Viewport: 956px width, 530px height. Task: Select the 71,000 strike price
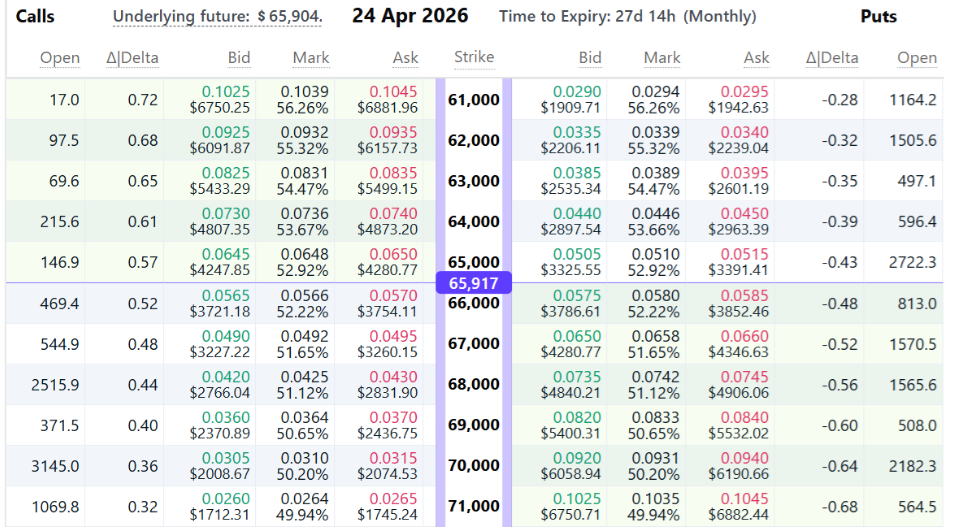coord(473,506)
